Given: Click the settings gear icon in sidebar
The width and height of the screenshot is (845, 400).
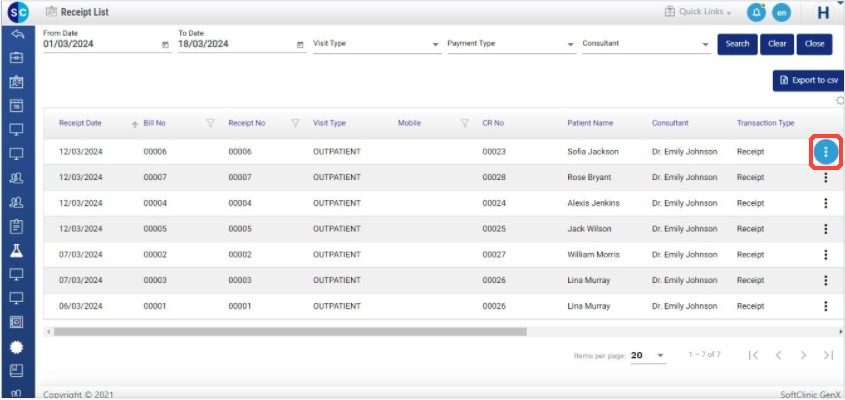Looking at the screenshot, I should click(16, 346).
